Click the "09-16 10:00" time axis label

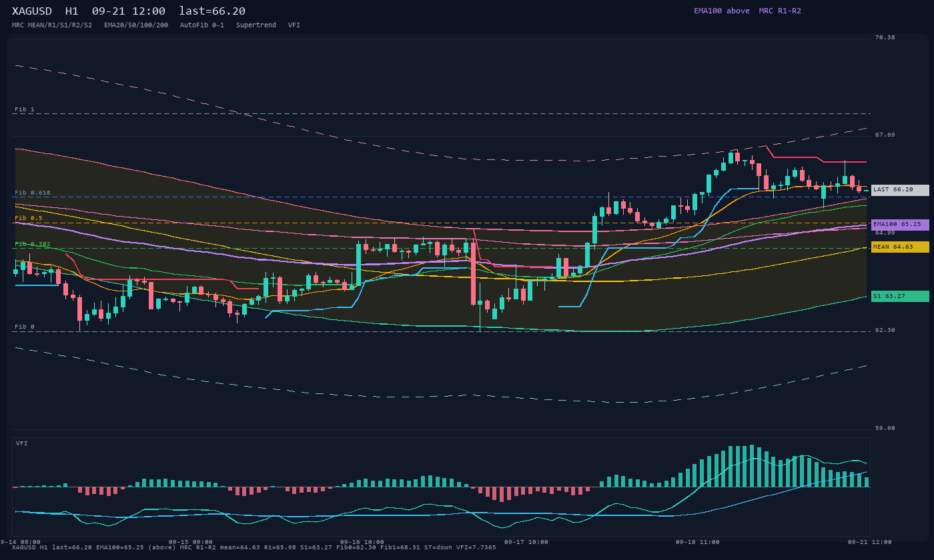coord(362,542)
